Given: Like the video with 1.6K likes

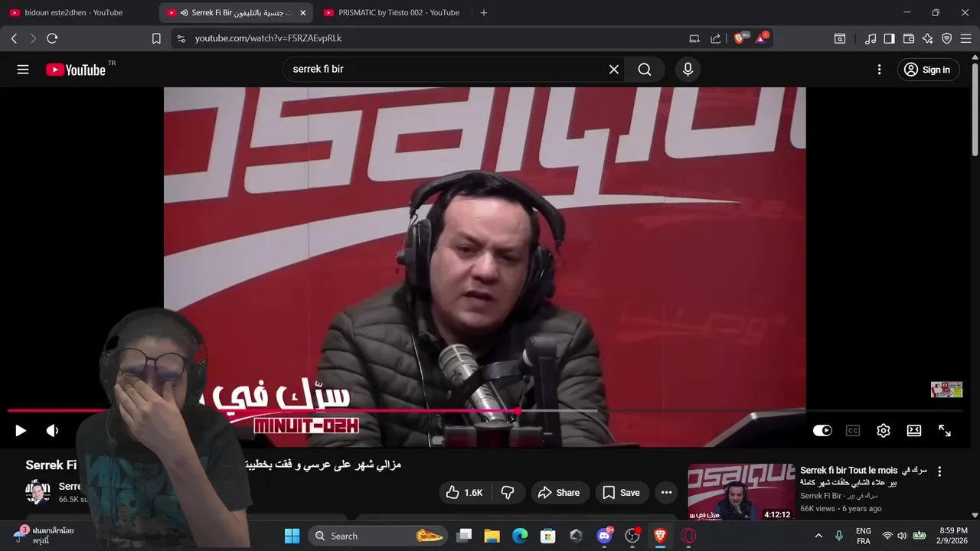Looking at the screenshot, I should [465, 493].
